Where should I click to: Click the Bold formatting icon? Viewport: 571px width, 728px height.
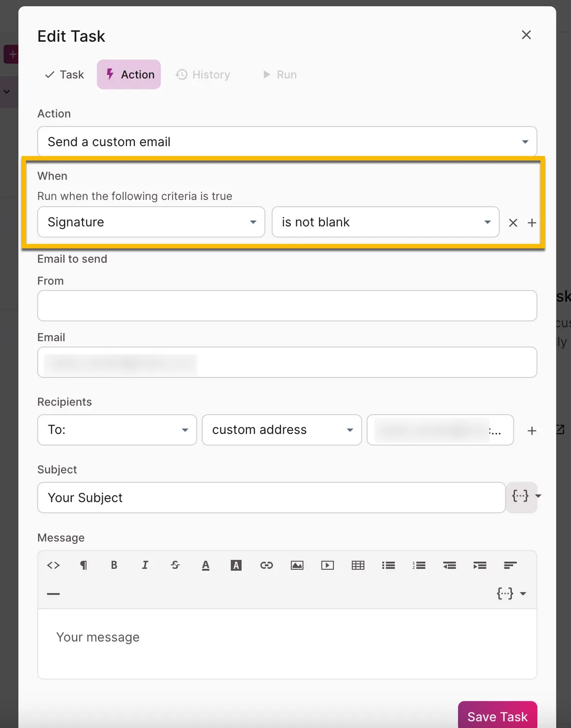point(114,565)
